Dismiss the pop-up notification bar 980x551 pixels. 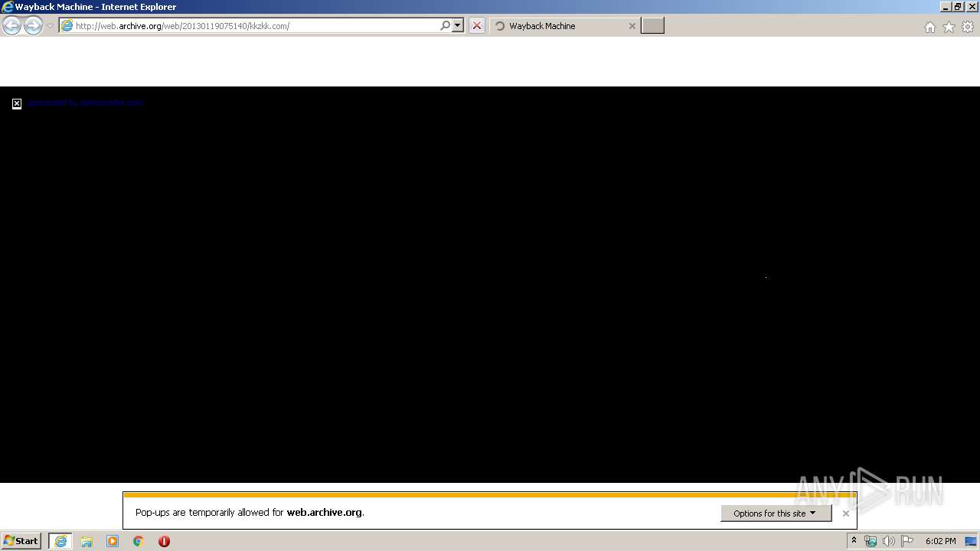pos(845,514)
